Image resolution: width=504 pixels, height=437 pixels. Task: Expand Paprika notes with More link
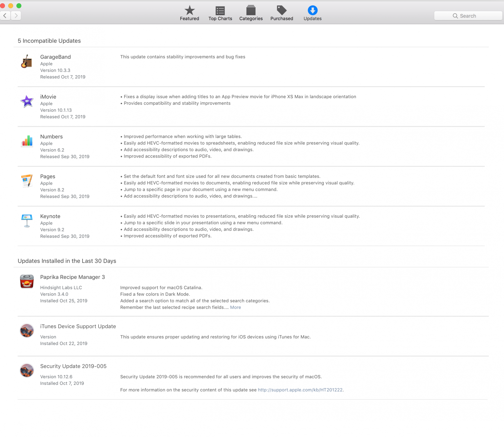235,307
